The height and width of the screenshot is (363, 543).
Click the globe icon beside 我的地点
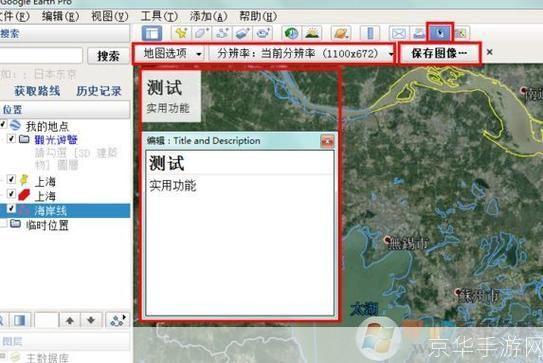coord(15,125)
